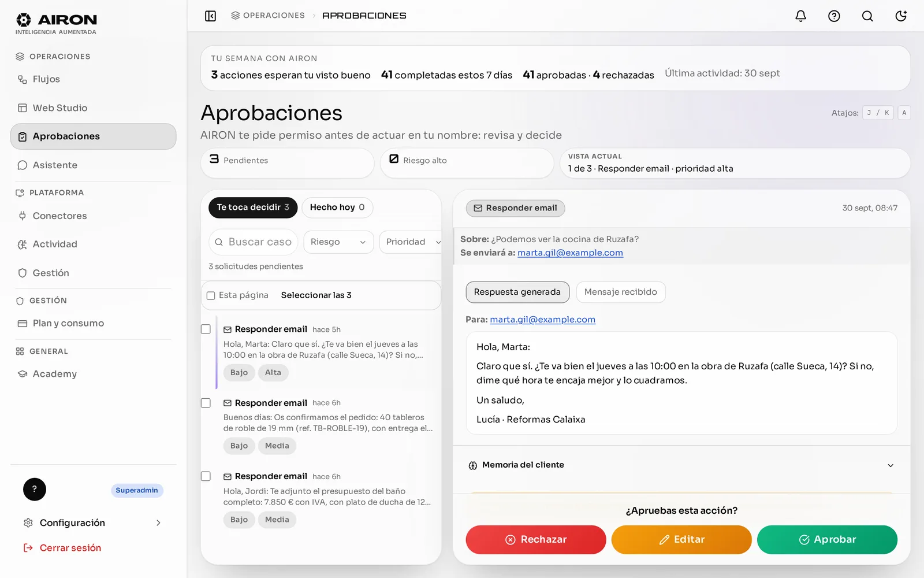Click the round user avatar with question mark
This screenshot has height=578, width=924.
click(x=35, y=490)
